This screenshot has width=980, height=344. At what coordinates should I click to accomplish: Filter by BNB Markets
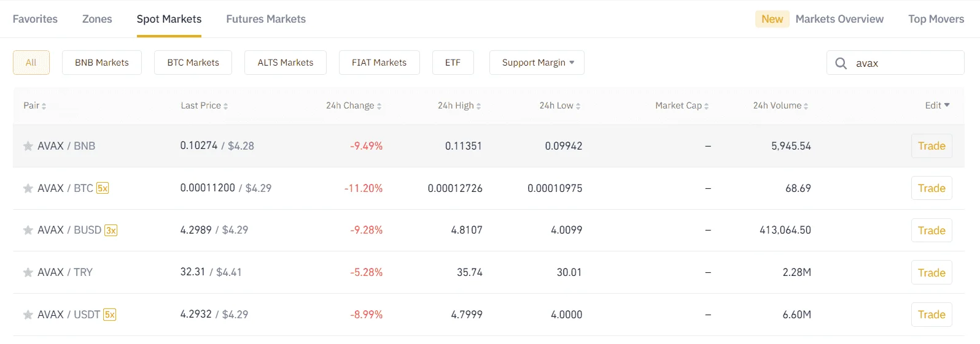[102, 63]
